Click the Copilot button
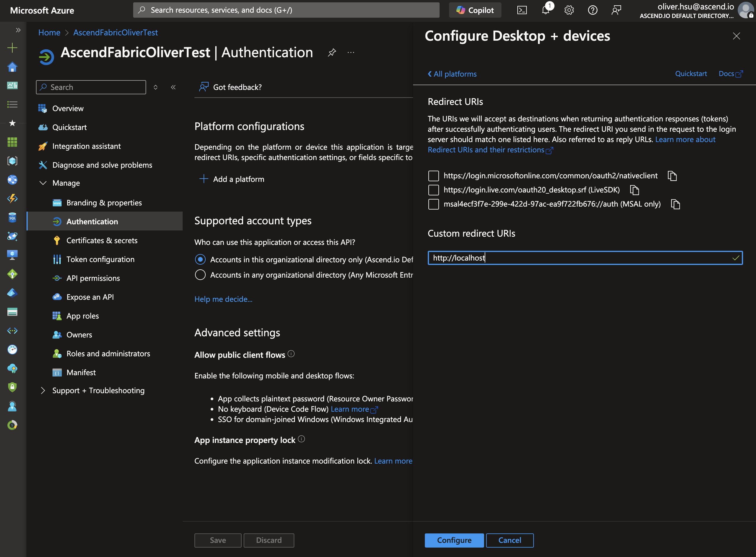This screenshot has width=756, height=557. 475,10
